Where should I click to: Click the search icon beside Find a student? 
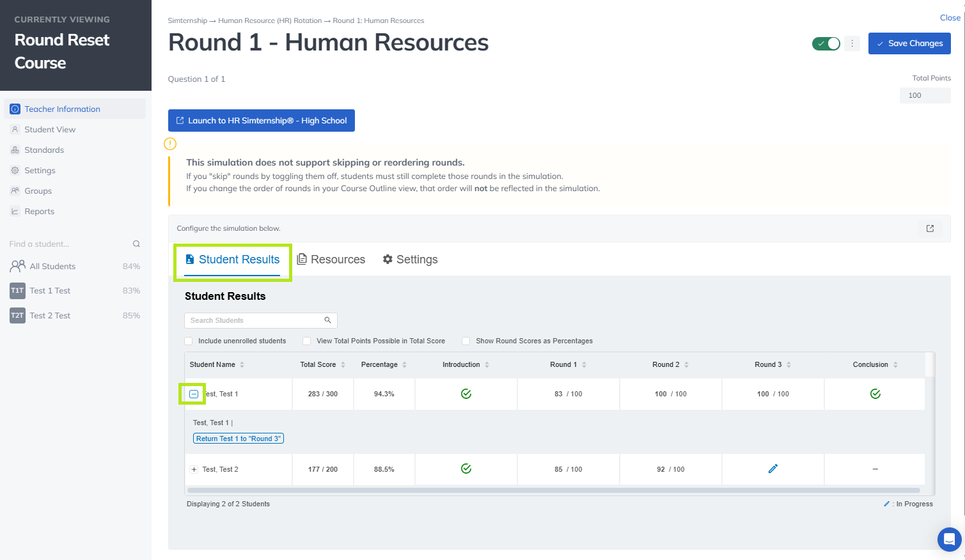(x=136, y=244)
